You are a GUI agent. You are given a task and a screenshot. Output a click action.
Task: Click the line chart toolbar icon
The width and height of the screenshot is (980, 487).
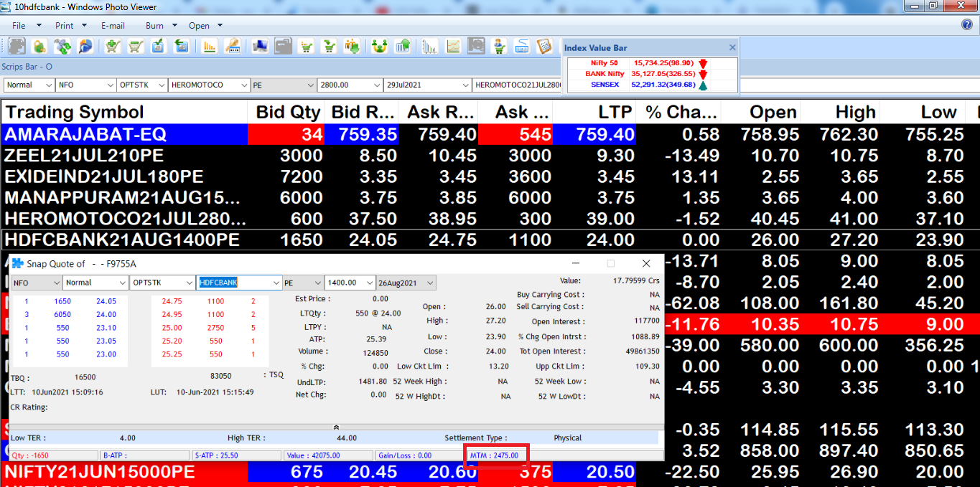453,46
